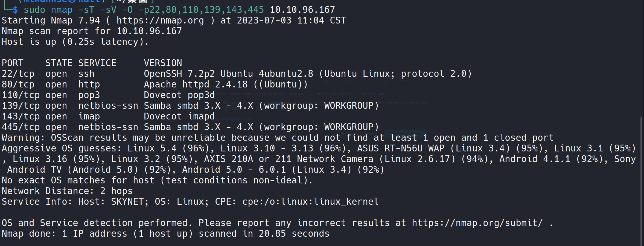The width and height of the screenshot is (644, 246).
Task: Click the VERSION column header
Action: 163,63
